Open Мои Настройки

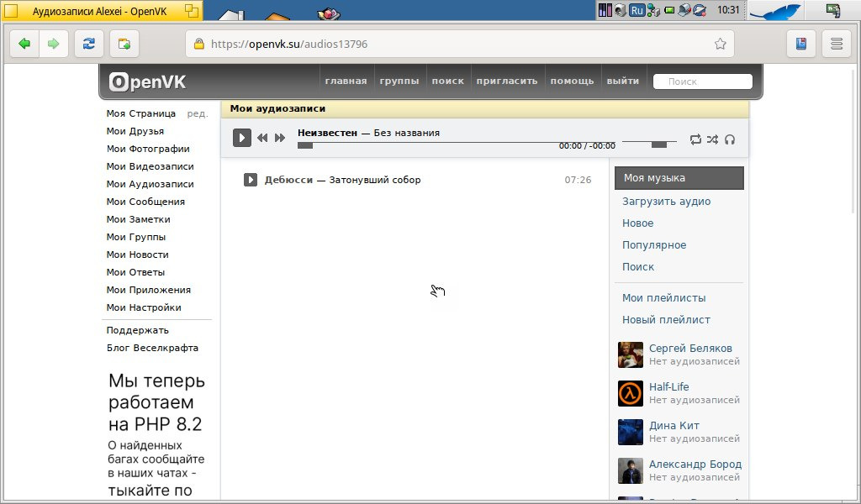[x=143, y=307]
